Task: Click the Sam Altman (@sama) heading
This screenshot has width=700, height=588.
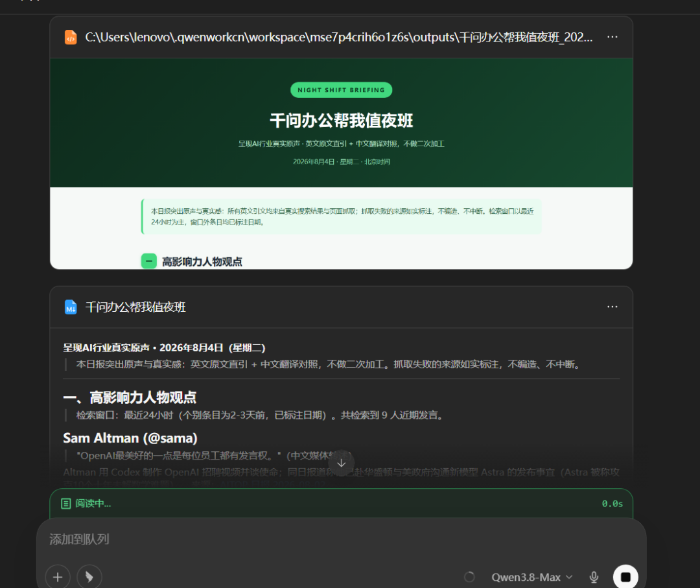Action: click(x=130, y=438)
